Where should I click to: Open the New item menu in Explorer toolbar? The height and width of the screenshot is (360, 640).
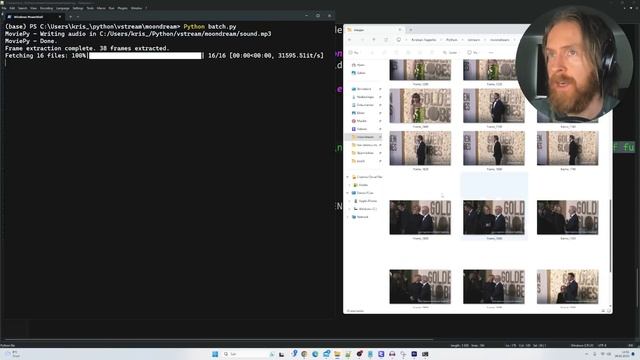coord(354,53)
